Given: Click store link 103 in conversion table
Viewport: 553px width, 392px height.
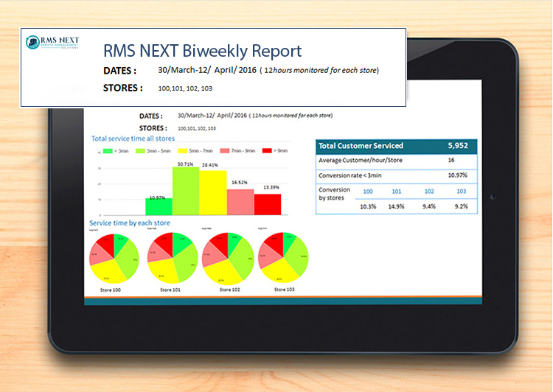Looking at the screenshot, I should 462,192.
